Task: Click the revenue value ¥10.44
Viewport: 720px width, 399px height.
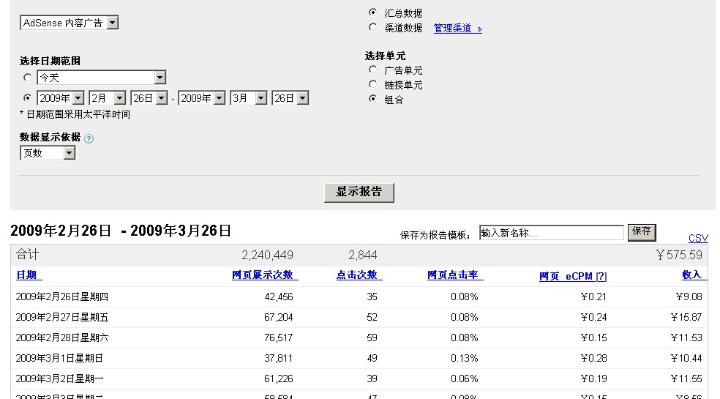Action: pyautogui.click(x=686, y=358)
